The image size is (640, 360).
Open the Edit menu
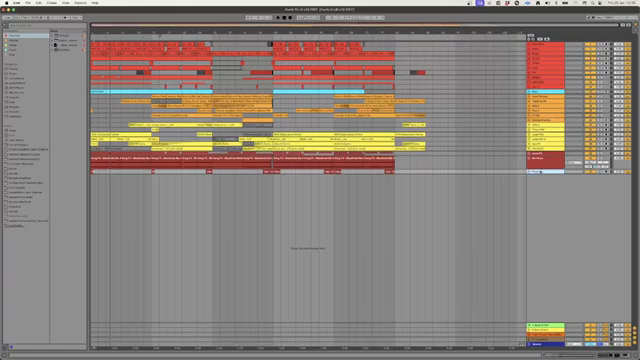pos(38,3)
